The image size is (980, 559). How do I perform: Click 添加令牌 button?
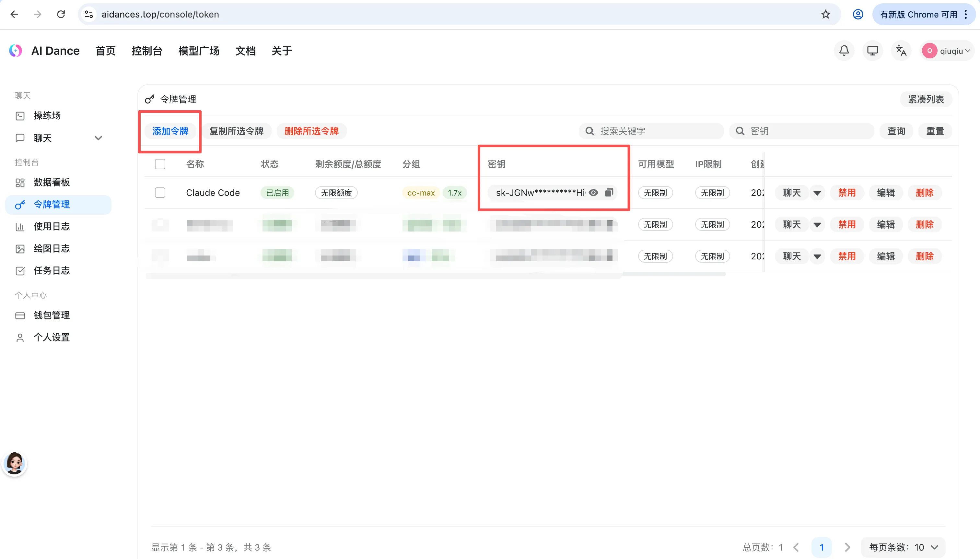pos(170,131)
